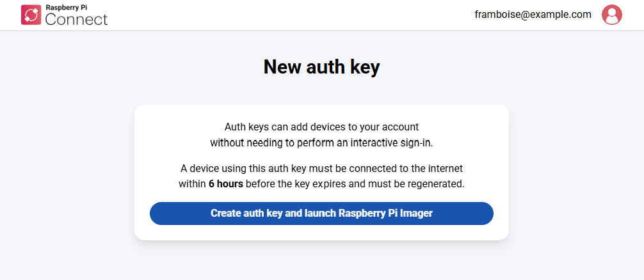Click the grey page background right of the card
Screen dimensions: 644x280
(x=576, y=173)
